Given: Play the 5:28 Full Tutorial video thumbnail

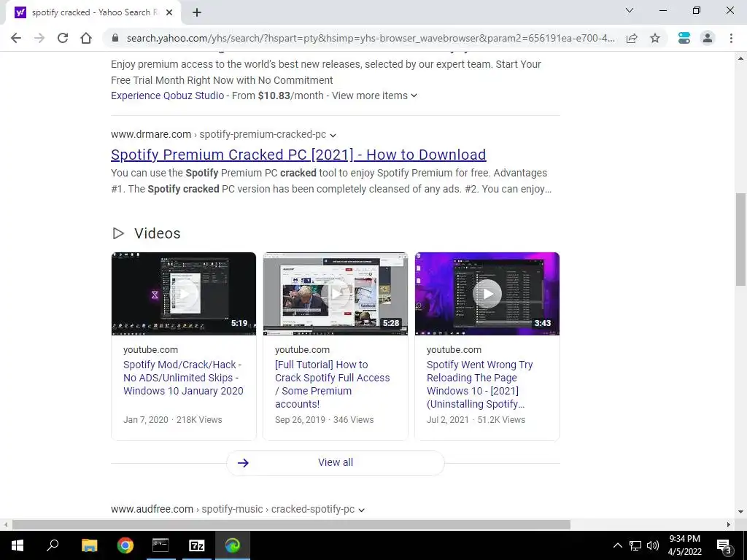Looking at the screenshot, I should coord(336,294).
